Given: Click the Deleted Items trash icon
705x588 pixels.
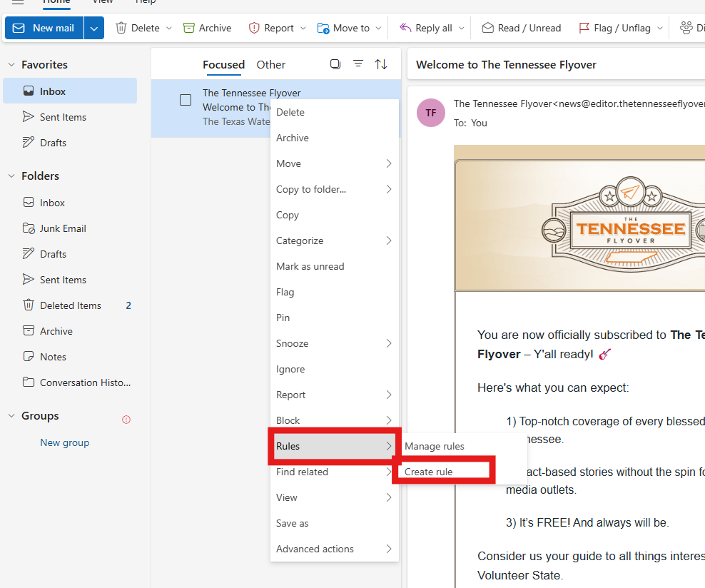Looking at the screenshot, I should coord(29,305).
